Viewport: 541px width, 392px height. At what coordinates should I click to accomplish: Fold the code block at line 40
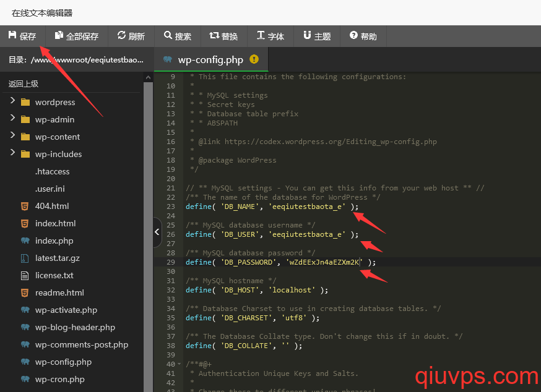tap(179, 364)
